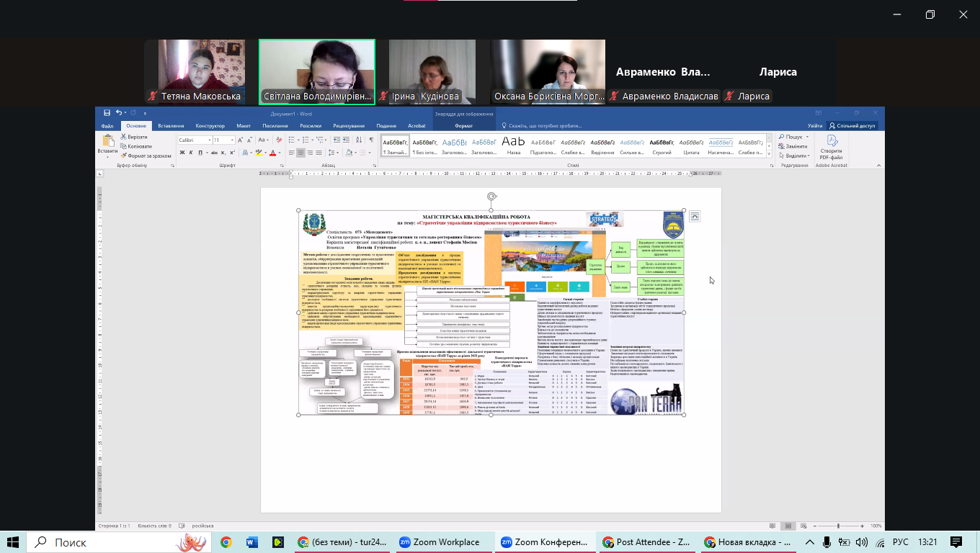
Task: Switch to the Рецензування (Review) tab
Action: point(348,125)
